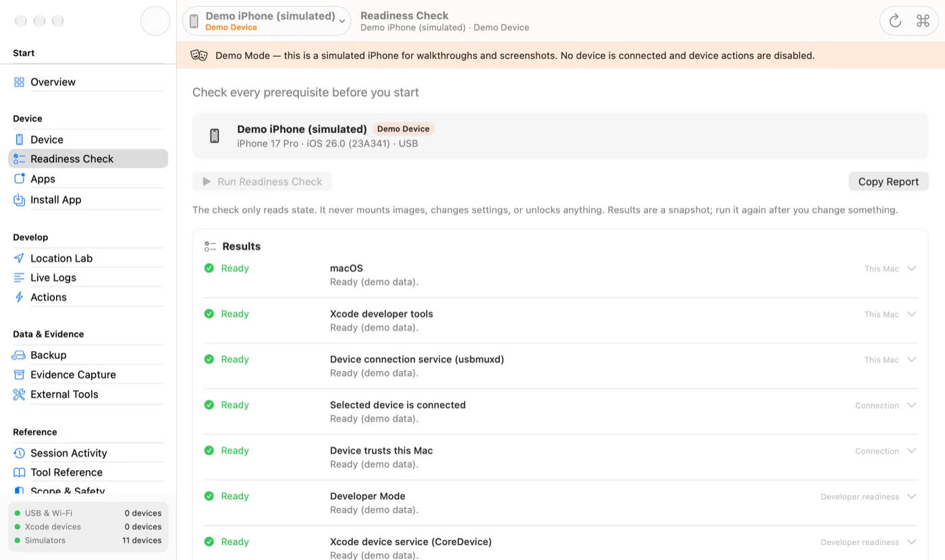Expand the Developer Mode row chevron
Screen dimensions: 945x560
(x=911, y=497)
